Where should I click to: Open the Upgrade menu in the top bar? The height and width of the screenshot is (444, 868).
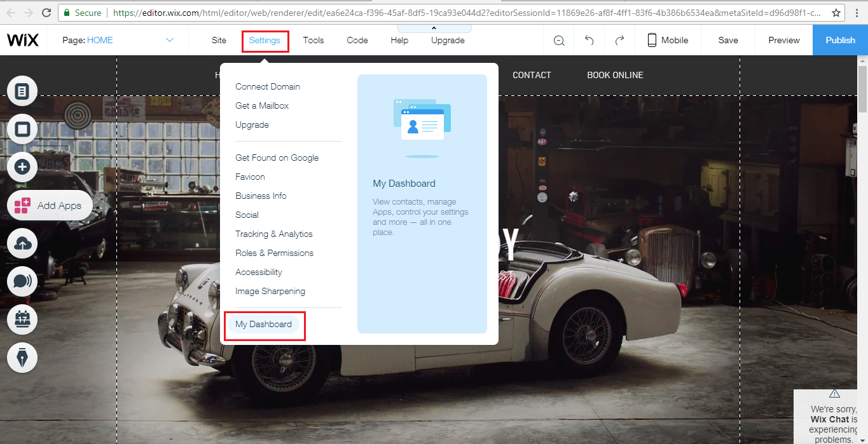coord(448,40)
